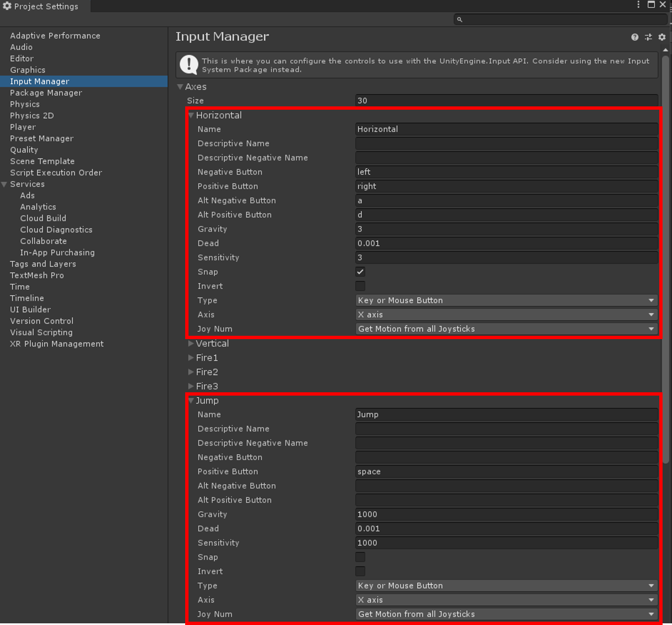Toggle Invert checkbox under Jump
Screen dimensions: 672x625
(360, 571)
